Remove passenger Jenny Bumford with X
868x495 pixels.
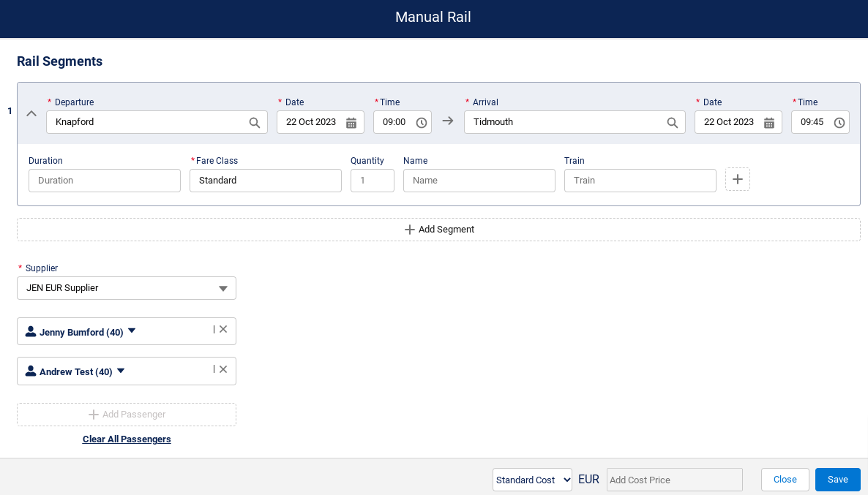(x=223, y=329)
